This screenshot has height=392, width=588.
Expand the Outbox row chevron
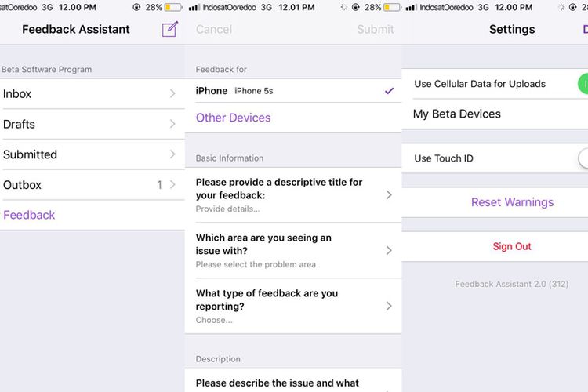[x=172, y=185]
